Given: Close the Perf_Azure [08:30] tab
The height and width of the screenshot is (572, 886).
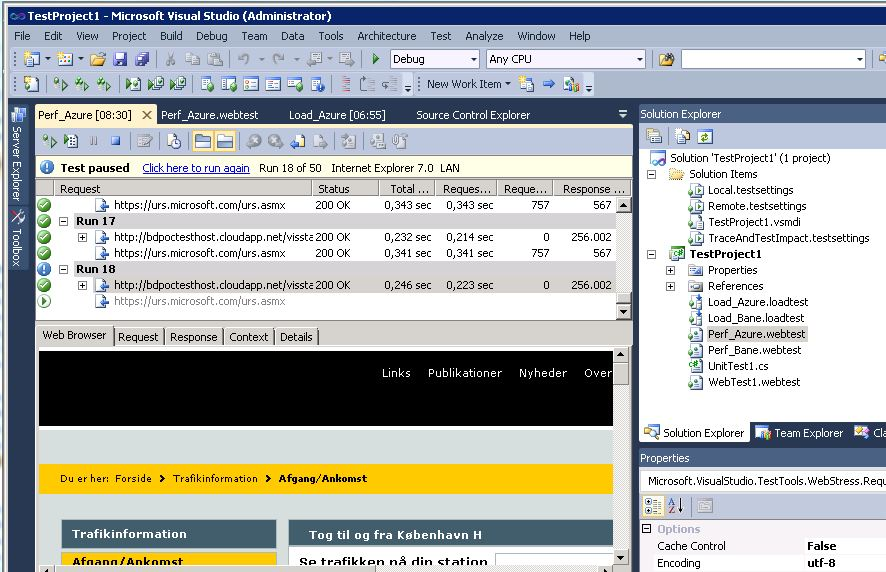Looking at the screenshot, I should click(x=146, y=115).
